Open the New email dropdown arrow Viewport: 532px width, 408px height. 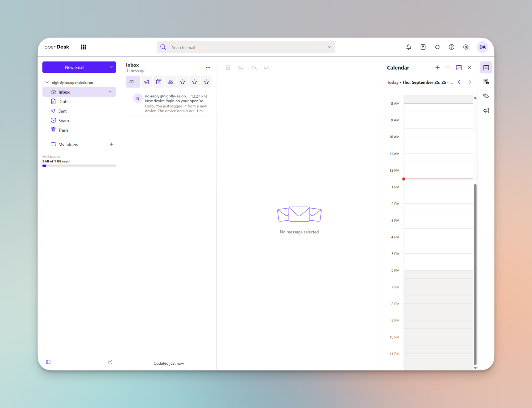coord(111,67)
